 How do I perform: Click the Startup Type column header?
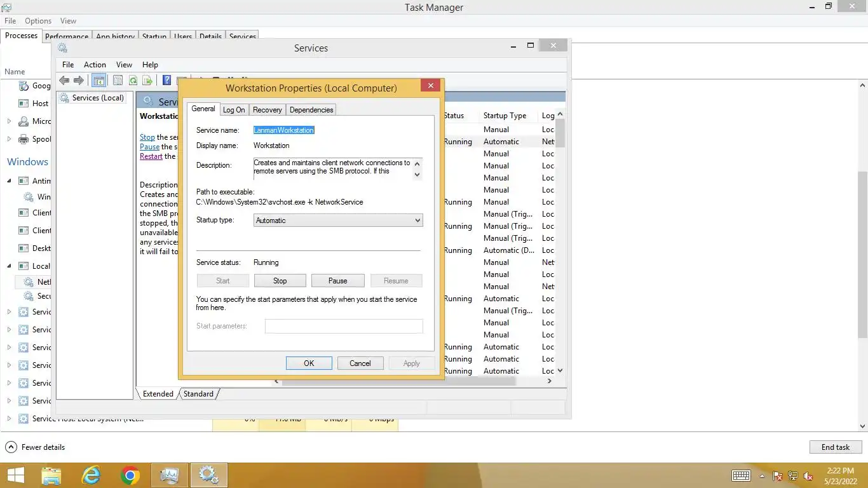click(x=505, y=116)
